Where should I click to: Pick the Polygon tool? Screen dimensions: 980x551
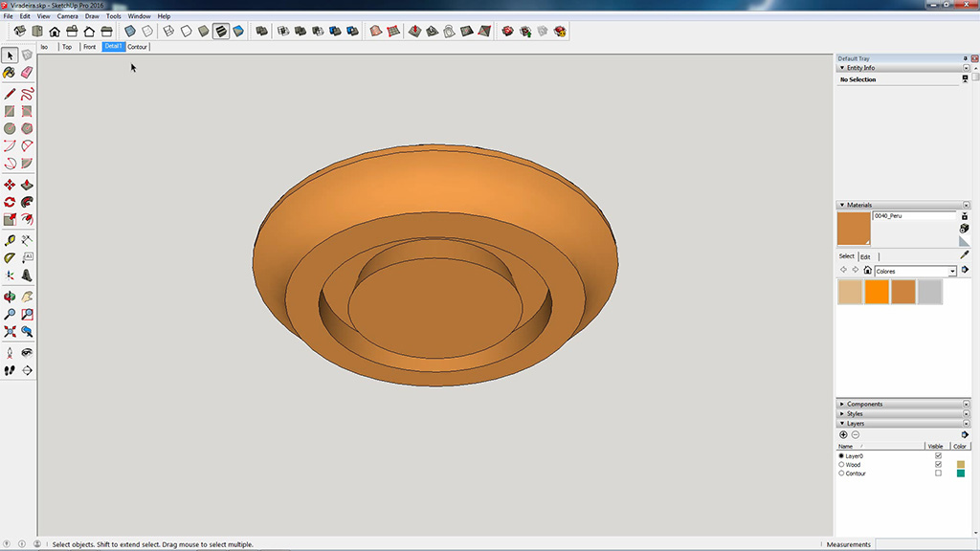tap(27, 129)
